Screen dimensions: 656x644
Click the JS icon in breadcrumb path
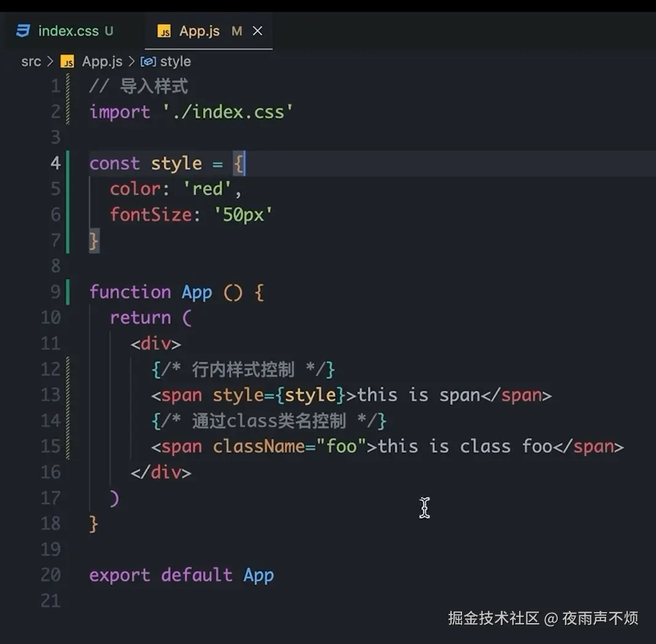tap(68, 62)
